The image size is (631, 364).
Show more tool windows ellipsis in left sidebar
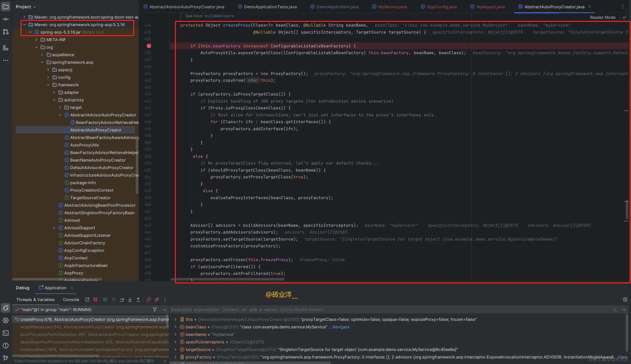click(x=6, y=60)
